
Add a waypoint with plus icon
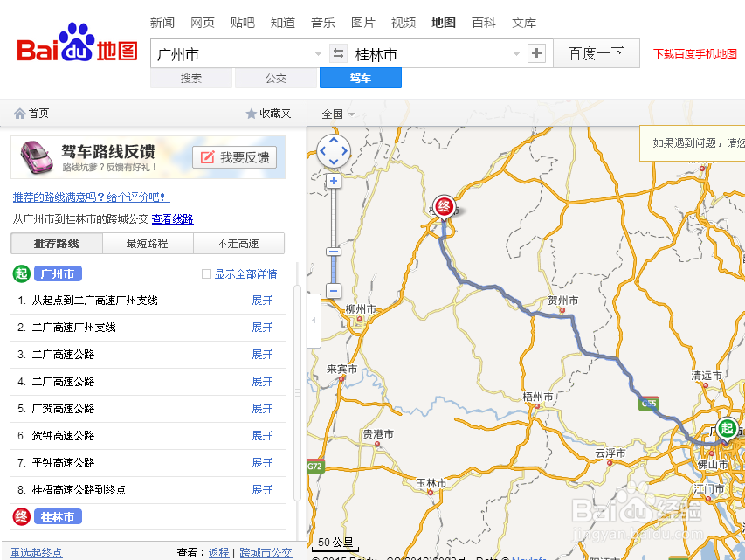click(536, 53)
